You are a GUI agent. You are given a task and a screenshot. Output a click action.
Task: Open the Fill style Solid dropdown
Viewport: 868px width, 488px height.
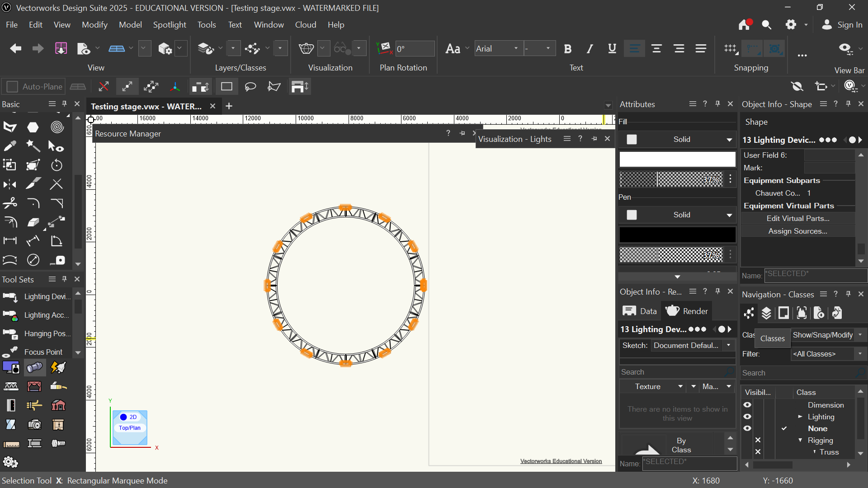pyautogui.click(x=682, y=140)
